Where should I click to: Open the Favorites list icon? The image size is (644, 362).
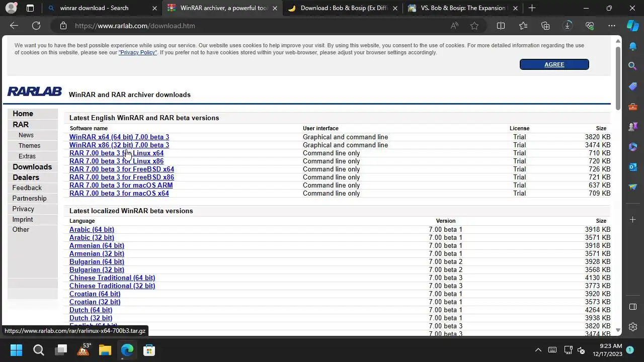point(523,26)
